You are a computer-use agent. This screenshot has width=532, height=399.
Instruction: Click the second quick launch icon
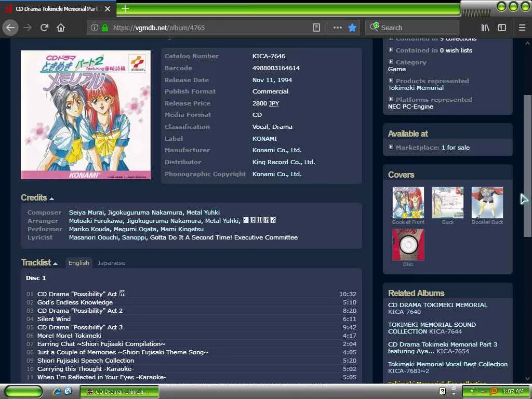[68, 391]
